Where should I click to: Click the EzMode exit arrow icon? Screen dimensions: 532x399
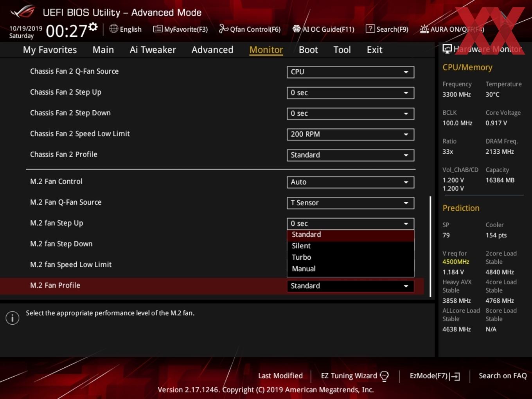pyautogui.click(x=455, y=376)
